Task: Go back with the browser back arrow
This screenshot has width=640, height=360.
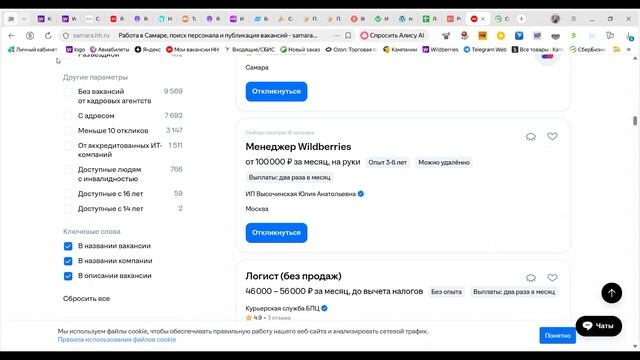Action: point(11,36)
